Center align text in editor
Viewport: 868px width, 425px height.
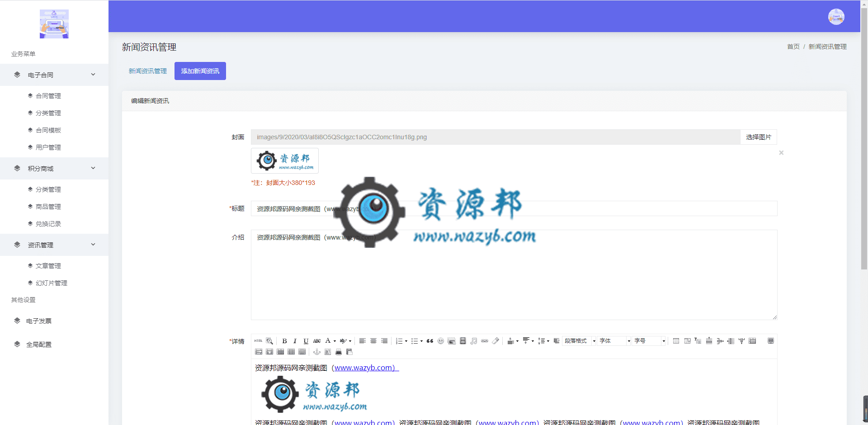(x=373, y=341)
